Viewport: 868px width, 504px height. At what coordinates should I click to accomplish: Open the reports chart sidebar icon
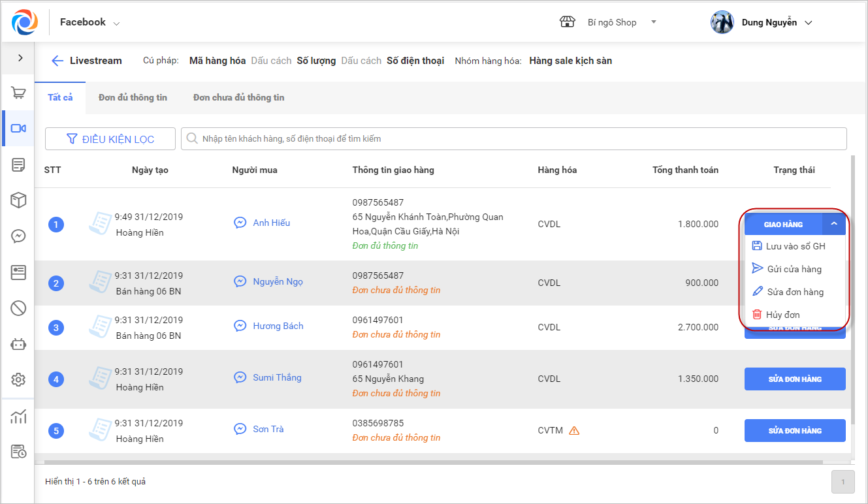click(18, 417)
